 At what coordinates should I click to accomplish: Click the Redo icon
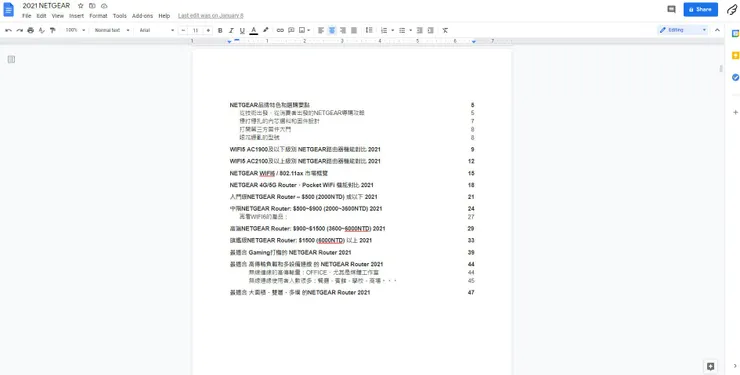(x=19, y=30)
